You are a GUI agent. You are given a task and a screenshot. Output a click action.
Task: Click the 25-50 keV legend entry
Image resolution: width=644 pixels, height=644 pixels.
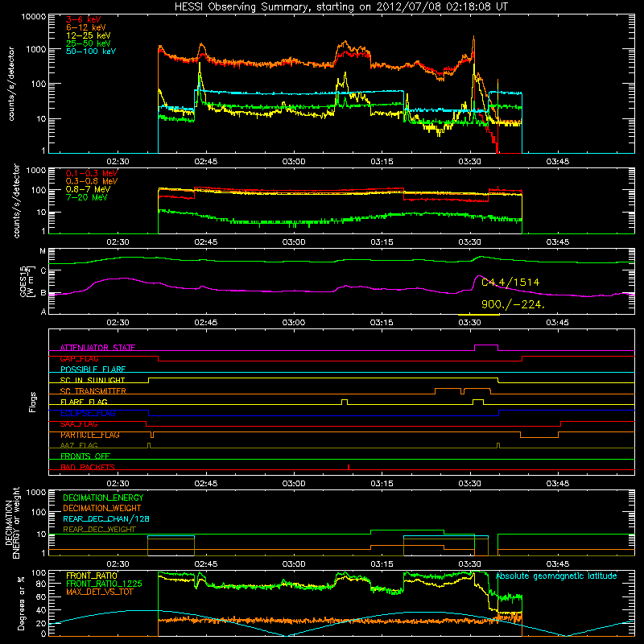tap(89, 43)
